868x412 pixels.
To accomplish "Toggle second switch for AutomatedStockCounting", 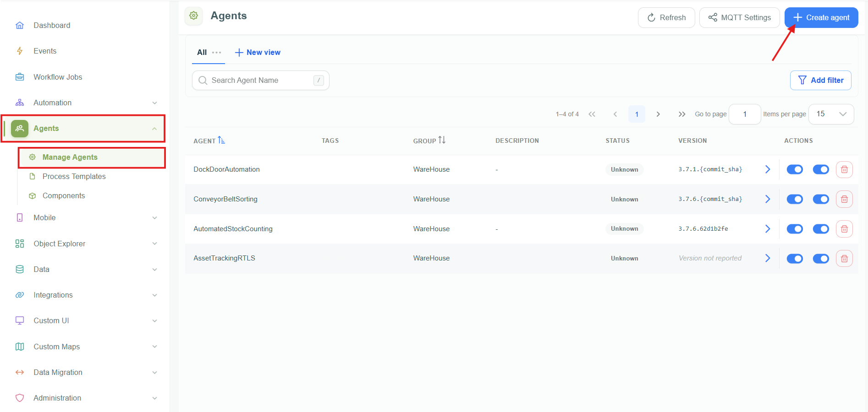I will point(821,228).
